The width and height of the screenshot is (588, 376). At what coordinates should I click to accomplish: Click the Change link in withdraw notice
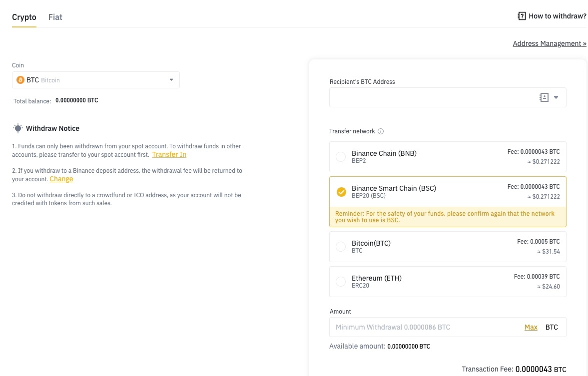coord(61,179)
